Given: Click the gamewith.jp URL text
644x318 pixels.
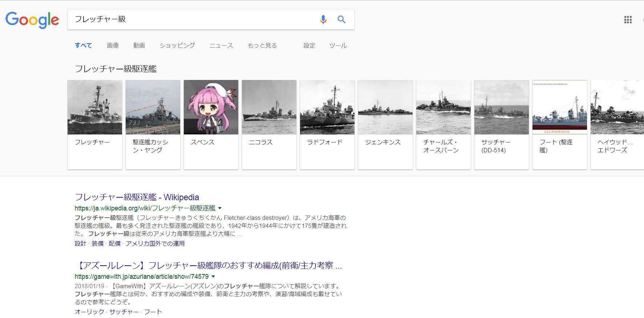Looking at the screenshot, I should click(142, 277).
